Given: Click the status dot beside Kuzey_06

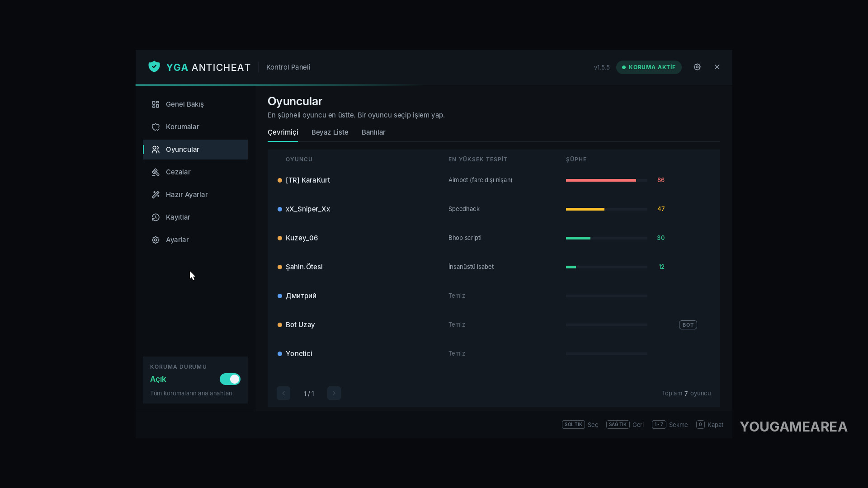Looking at the screenshot, I should tap(280, 238).
